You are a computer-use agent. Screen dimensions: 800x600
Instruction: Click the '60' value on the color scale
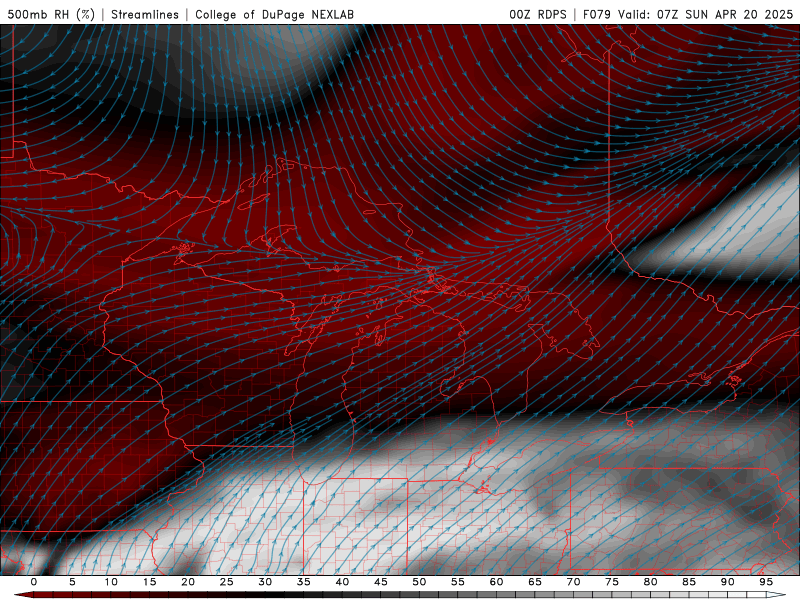tap(496, 582)
